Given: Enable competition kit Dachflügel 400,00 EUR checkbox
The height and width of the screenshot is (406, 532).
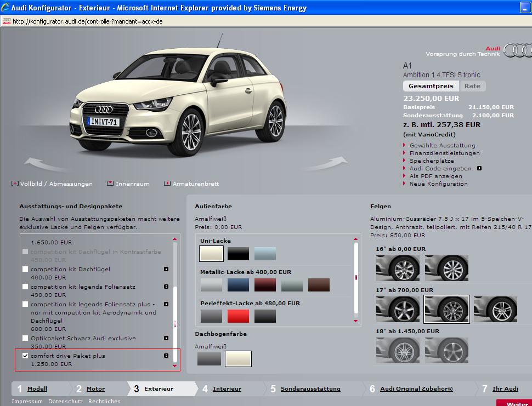Looking at the screenshot, I should [x=25, y=269].
